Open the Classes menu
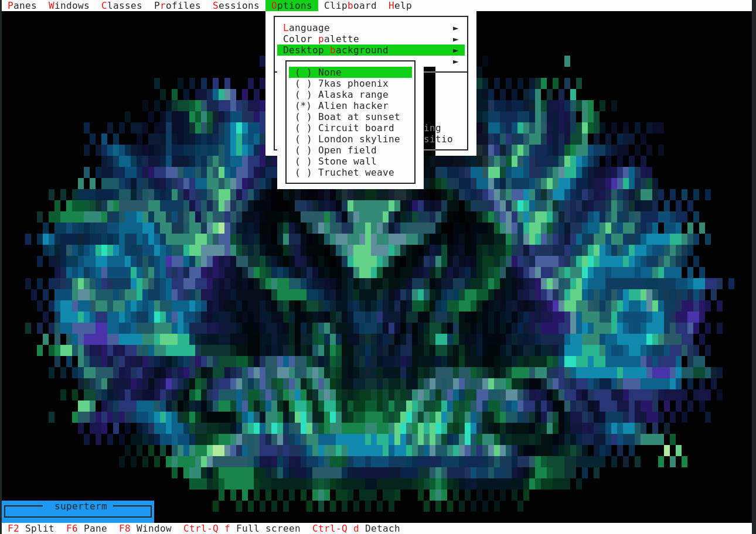This screenshot has width=756, height=534. tap(122, 5)
